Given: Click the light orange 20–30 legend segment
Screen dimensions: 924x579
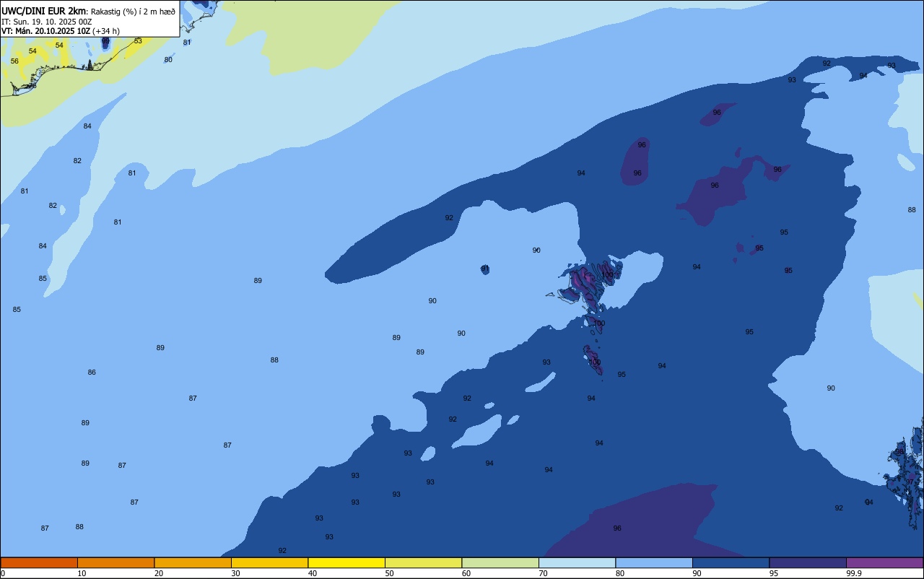Looking at the screenshot, I should click(x=193, y=562).
